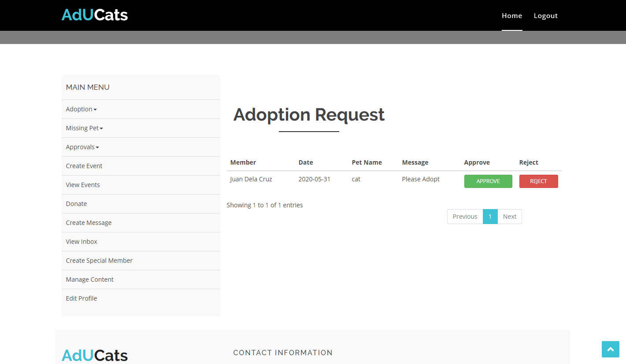Viewport: 626px width, 364px height.
Task: Open the Approvals dropdown menu
Action: coord(82,147)
